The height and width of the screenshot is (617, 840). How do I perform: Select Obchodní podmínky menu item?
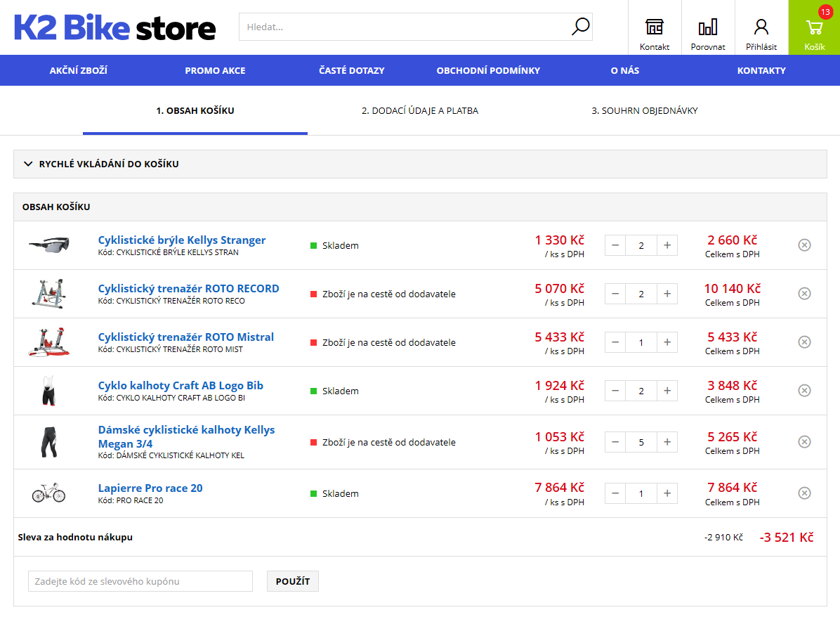[488, 70]
